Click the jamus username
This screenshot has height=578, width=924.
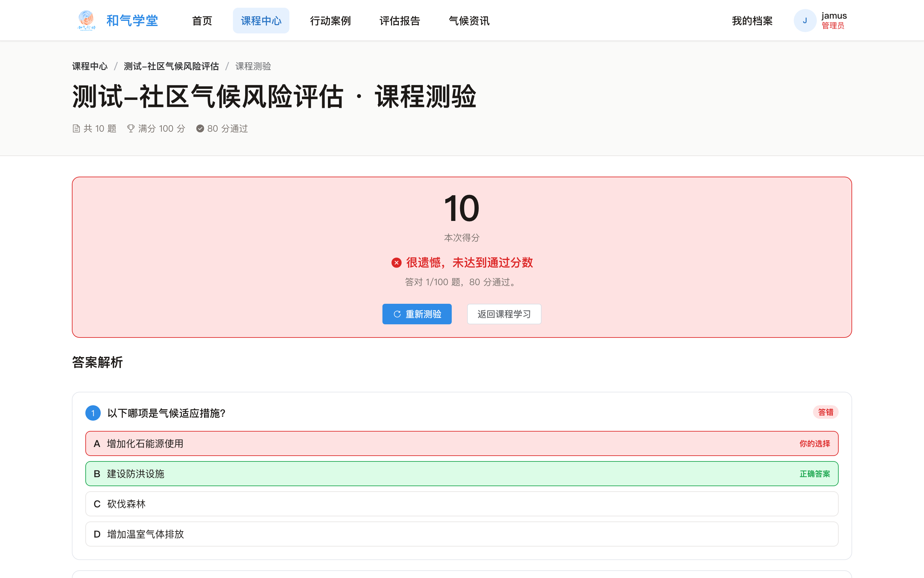tap(834, 16)
